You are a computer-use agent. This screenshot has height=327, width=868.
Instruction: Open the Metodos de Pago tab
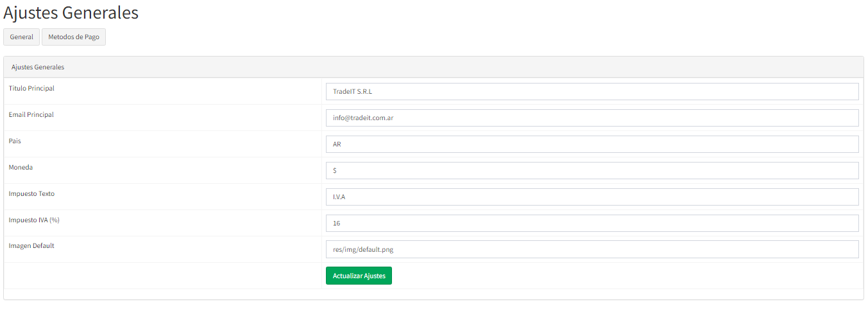[x=74, y=37]
